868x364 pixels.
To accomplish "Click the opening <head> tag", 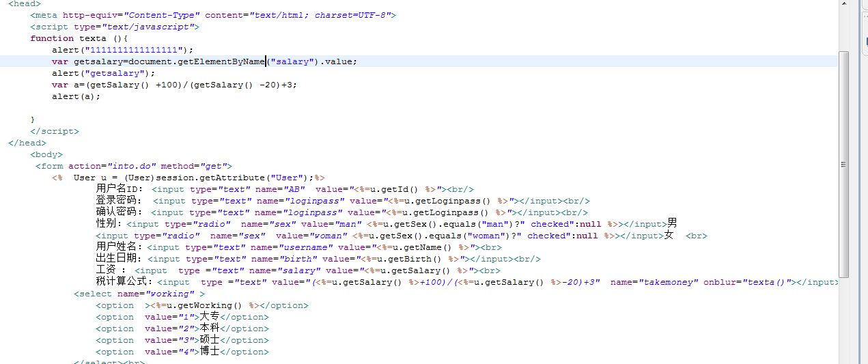I will click(x=25, y=3).
